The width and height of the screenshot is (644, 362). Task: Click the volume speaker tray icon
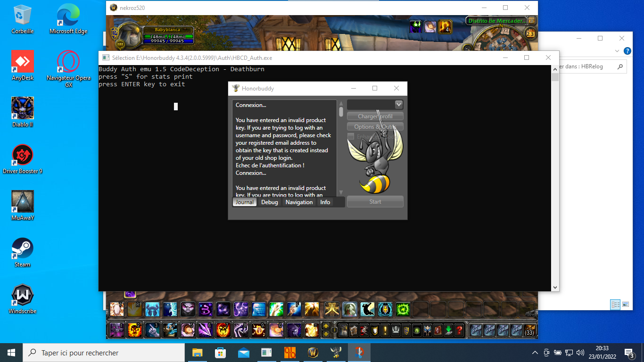tap(580, 353)
